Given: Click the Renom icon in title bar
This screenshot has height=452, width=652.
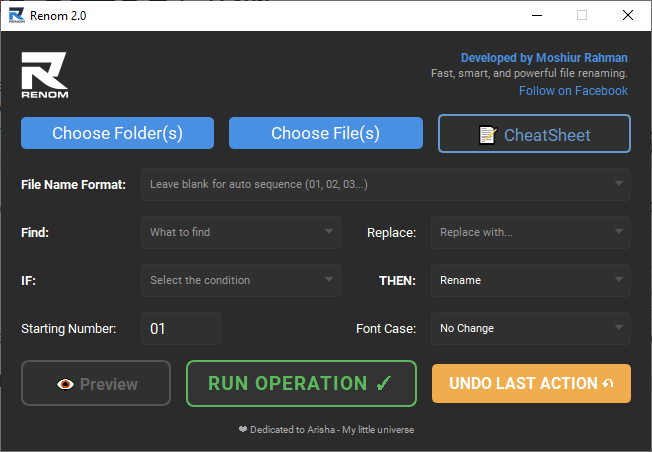Looking at the screenshot, I should [16, 15].
